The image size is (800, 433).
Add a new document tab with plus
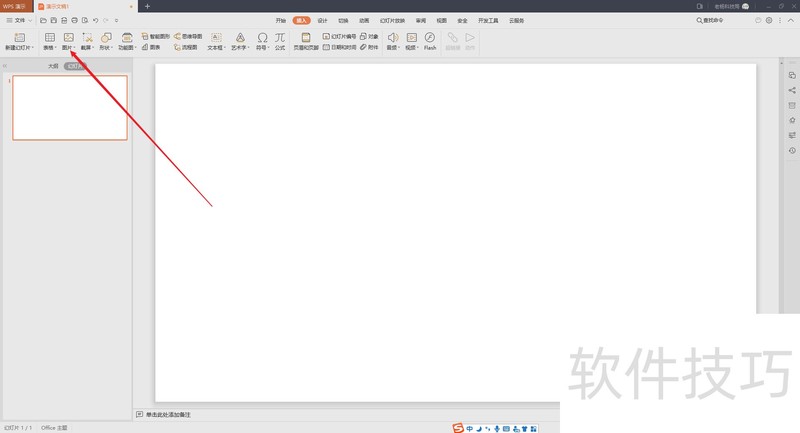(147, 6)
